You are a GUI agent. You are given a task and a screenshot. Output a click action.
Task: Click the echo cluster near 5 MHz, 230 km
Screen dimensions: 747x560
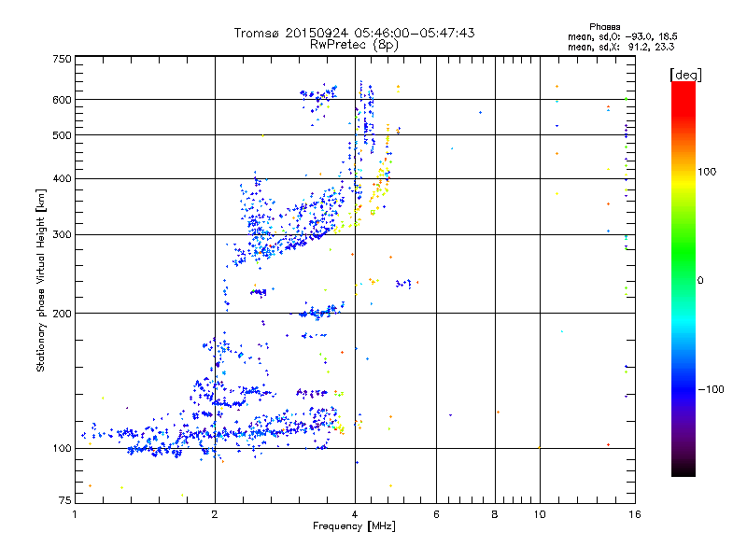click(404, 284)
